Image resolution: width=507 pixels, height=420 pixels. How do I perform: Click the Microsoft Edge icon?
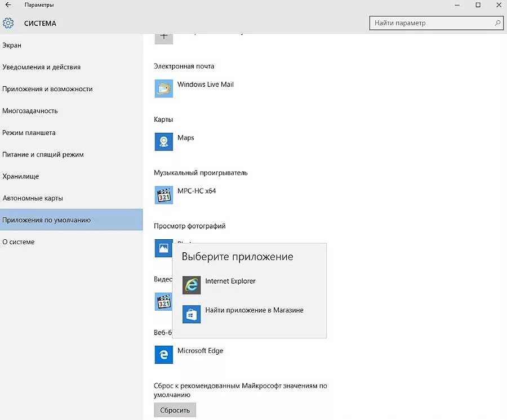point(163,355)
